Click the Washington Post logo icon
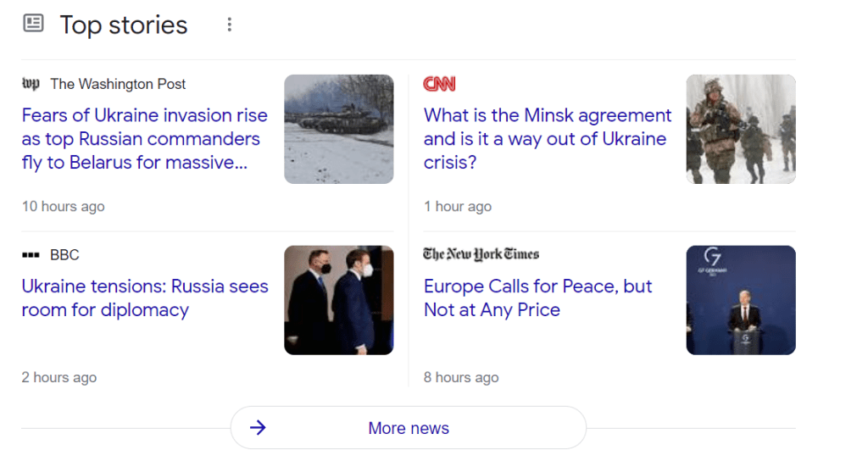The image size is (868, 456). (31, 84)
